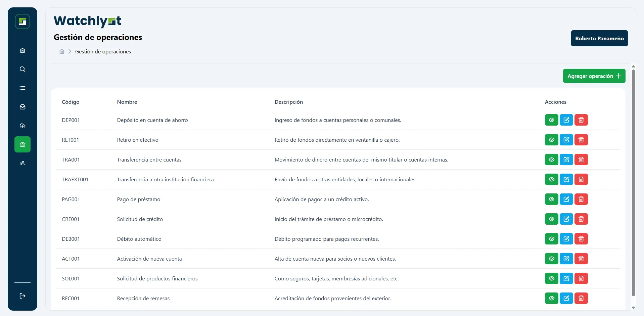
Task: Edit the Débito automático operation
Action: (x=566, y=239)
